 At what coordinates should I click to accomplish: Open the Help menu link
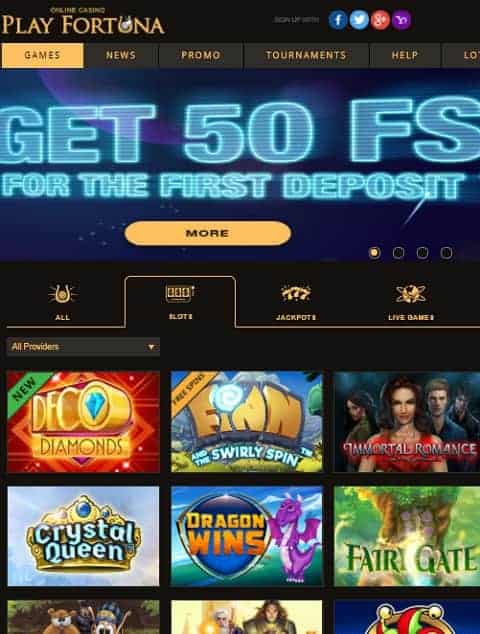click(405, 55)
